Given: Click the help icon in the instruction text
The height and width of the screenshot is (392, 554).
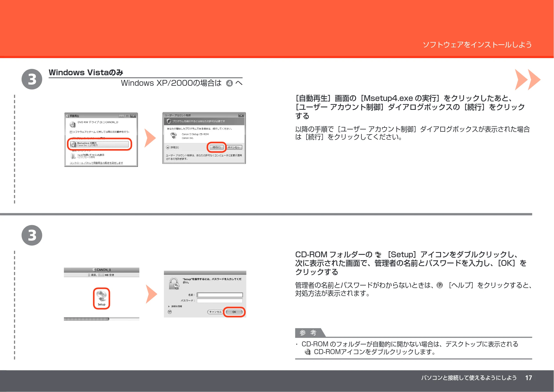Looking at the screenshot, I should pyautogui.click(x=439, y=285).
